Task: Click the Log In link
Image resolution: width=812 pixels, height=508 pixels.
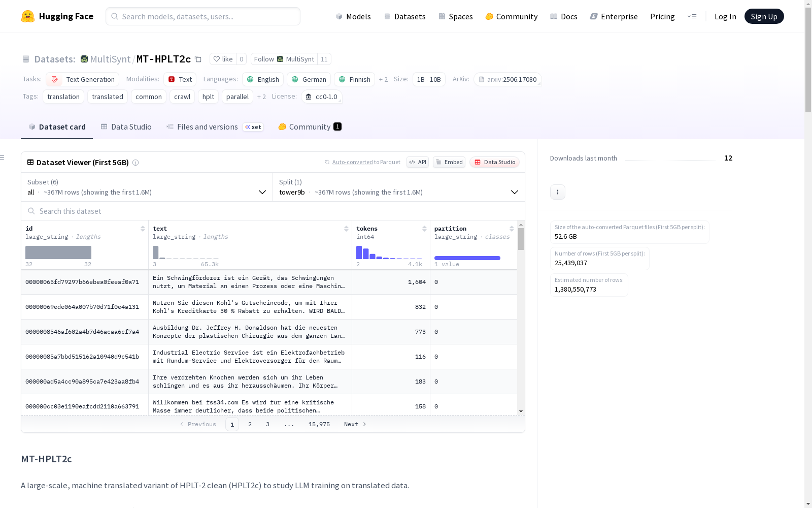Action: click(725, 16)
